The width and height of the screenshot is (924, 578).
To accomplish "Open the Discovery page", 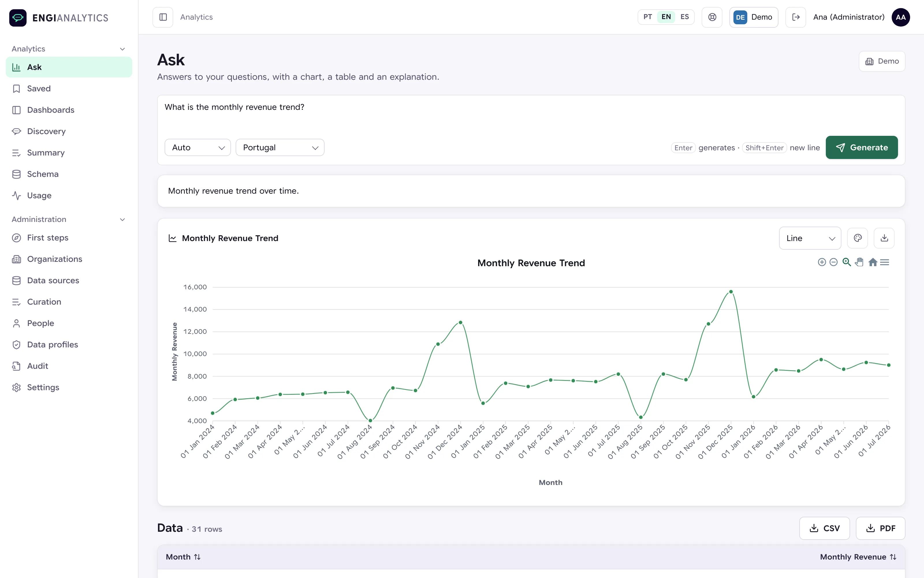I will [x=69, y=131].
